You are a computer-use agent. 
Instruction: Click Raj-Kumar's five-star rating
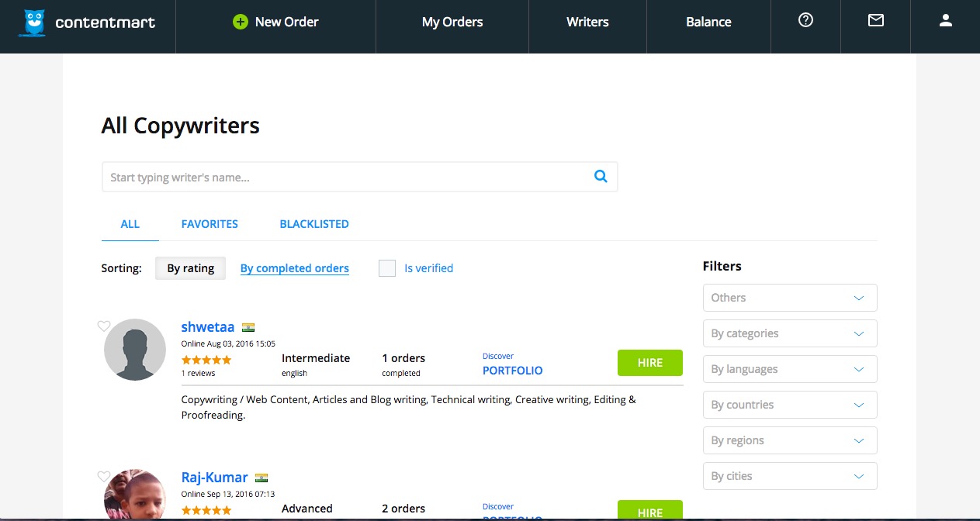pyautogui.click(x=206, y=510)
